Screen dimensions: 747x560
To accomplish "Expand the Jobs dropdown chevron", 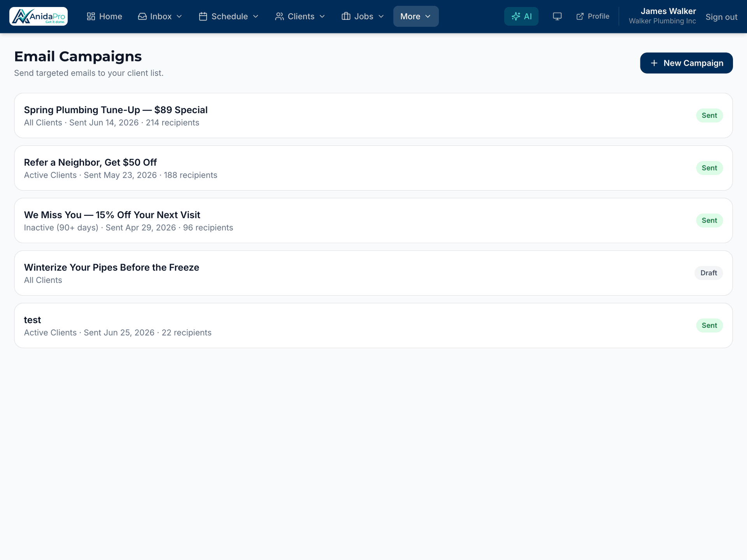I will click(x=381, y=16).
